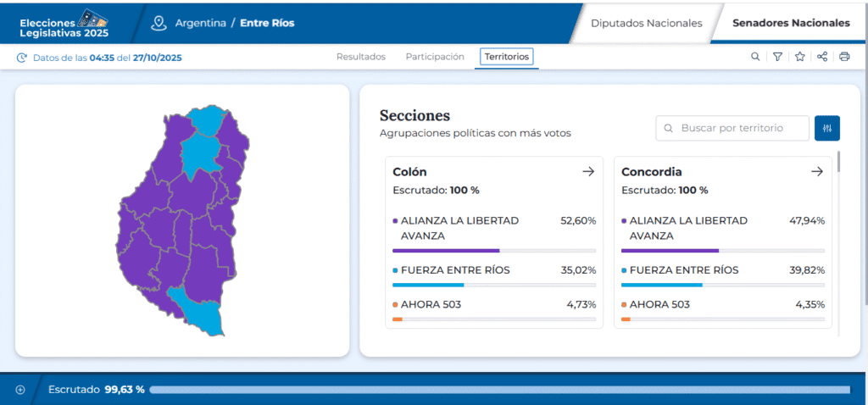Click the share icon
The image size is (868, 405).
[x=821, y=57]
